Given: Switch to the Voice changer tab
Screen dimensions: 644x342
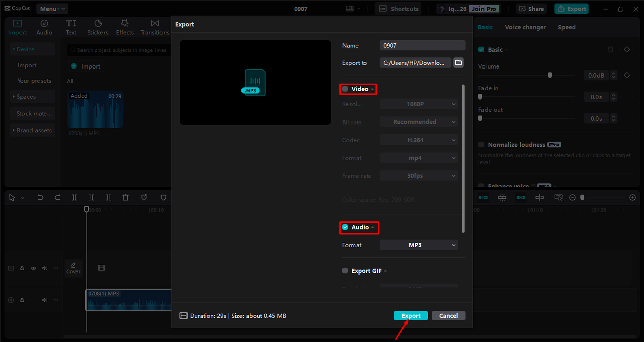Looking at the screenshot, I should (x=525, y=27).
